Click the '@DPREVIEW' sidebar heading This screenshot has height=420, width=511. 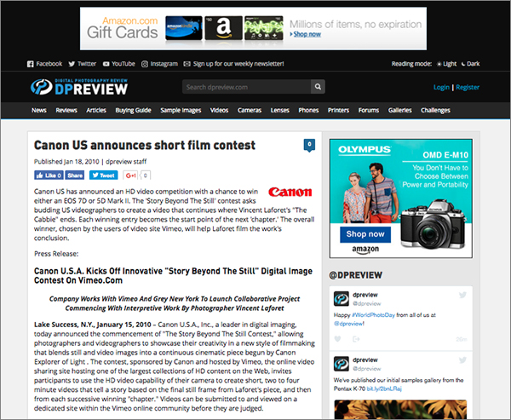click(355, 275)
